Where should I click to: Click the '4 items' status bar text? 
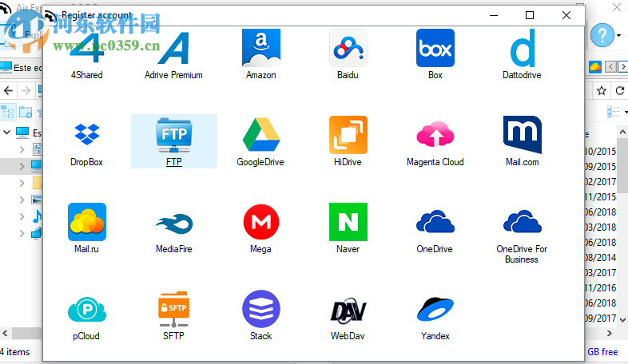(15, 352)
